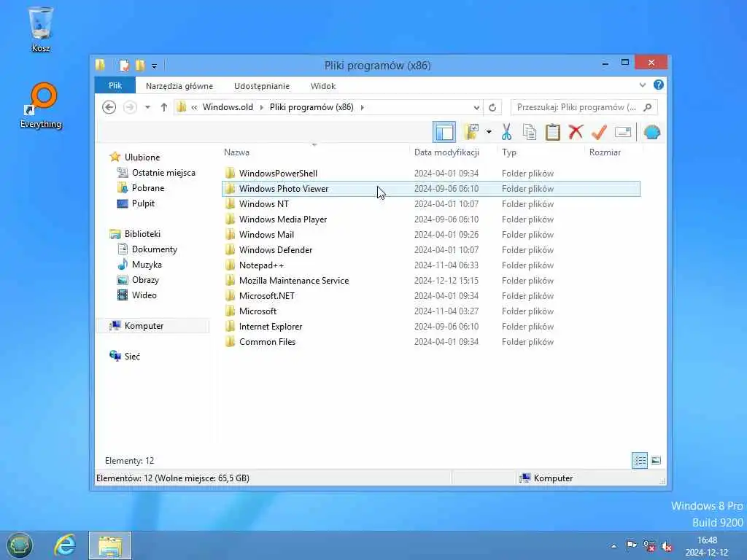Click Windows.old in the address breadcrumb
The height and width of the screenshot is (560, 747).
pyautogui.click(x=228, y=107)
